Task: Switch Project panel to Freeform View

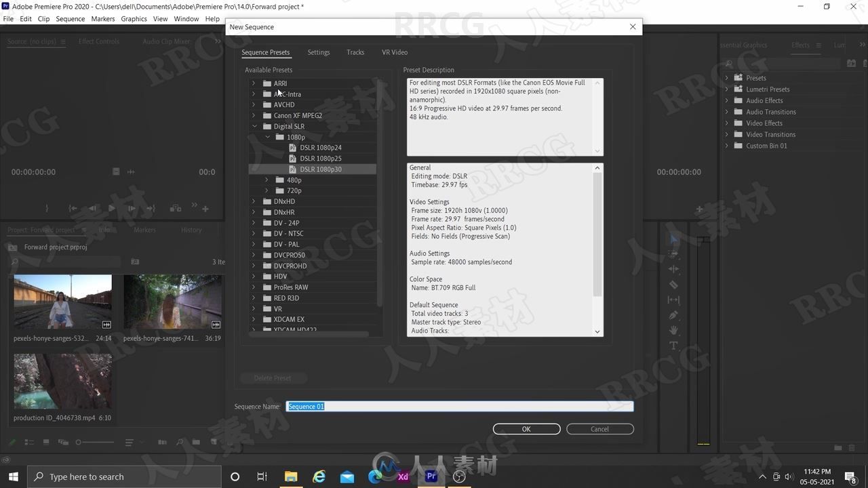Action: point(63,443)
